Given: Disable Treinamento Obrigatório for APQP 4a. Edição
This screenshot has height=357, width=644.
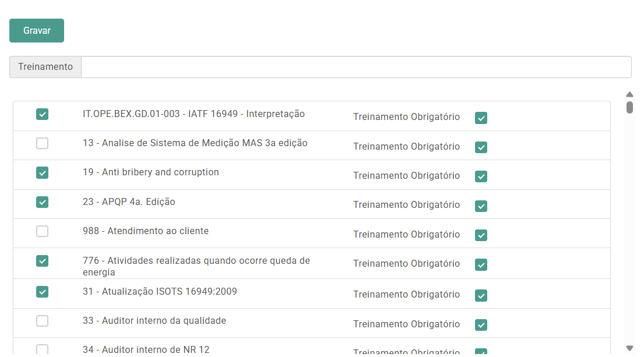Looking at the screenshot, I should (481, 206).
